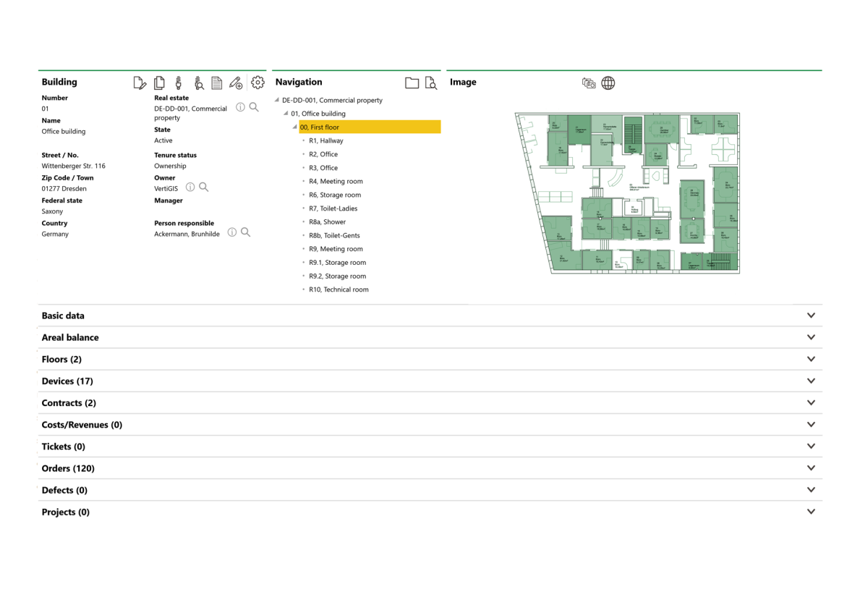This screenshot has height=608, width=868.
Task: Click the info icon next to VertiGIS owner
Action: click(190, 187)
